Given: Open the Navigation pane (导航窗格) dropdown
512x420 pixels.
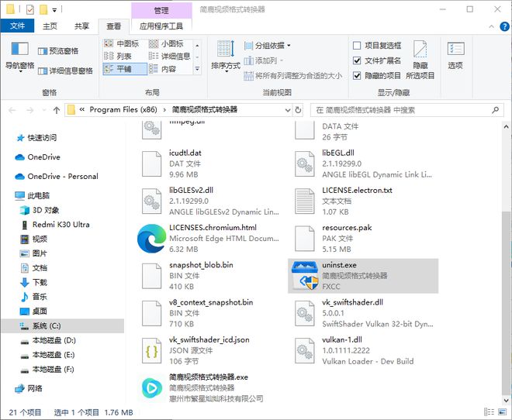Looking at the screenshot, I should (x=20, y=56).
